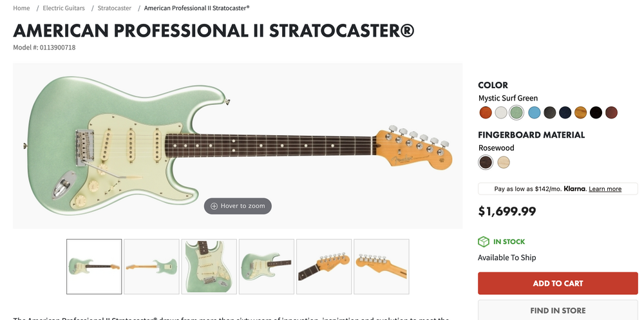Click the Home breadcrumb link

tap(21, 8)
